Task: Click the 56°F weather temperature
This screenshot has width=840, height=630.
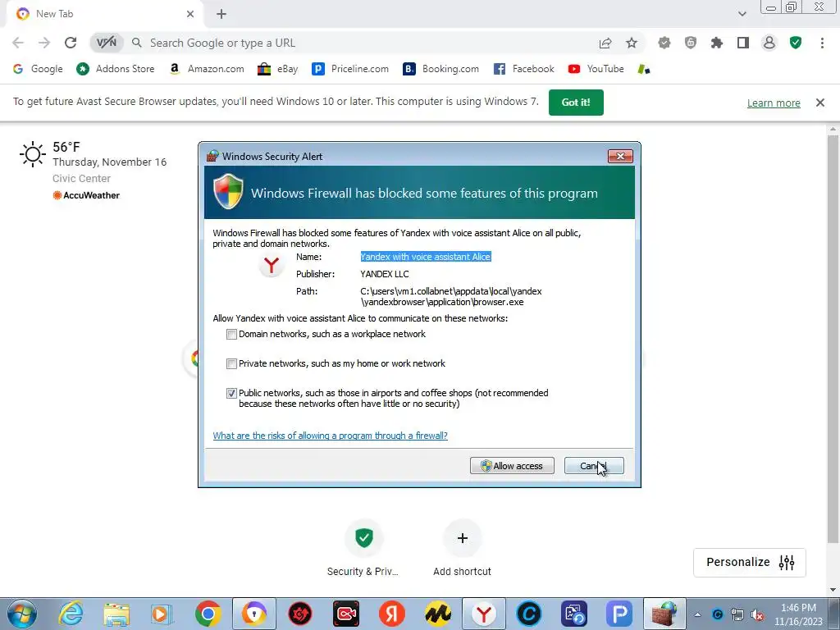Action: pos(66,147)
